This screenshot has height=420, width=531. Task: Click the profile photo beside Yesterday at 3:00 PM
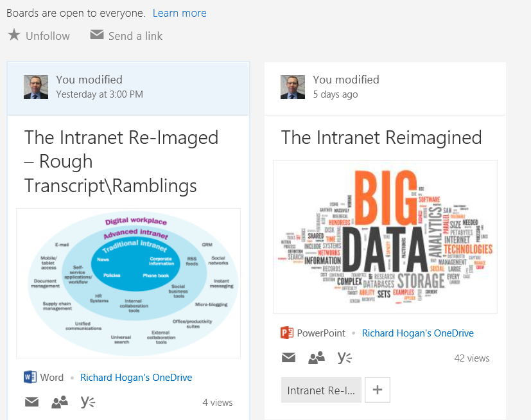[36, 87]
